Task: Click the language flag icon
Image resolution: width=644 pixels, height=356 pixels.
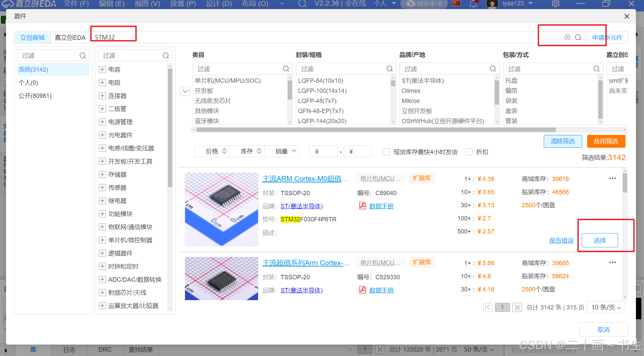Action: (x=456, y=3)
